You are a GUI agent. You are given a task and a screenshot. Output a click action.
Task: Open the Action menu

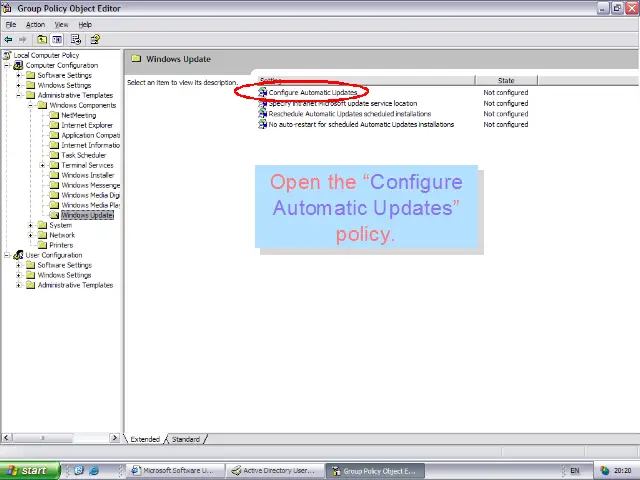pos(36,24)
